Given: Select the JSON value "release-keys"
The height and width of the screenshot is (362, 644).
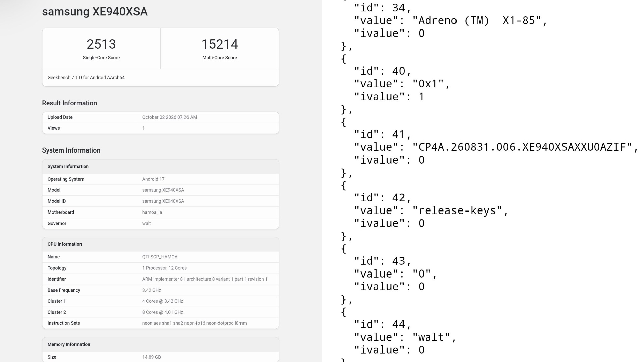Looking at the screenshot, I should pyautogui.click(x=457, y=210).
